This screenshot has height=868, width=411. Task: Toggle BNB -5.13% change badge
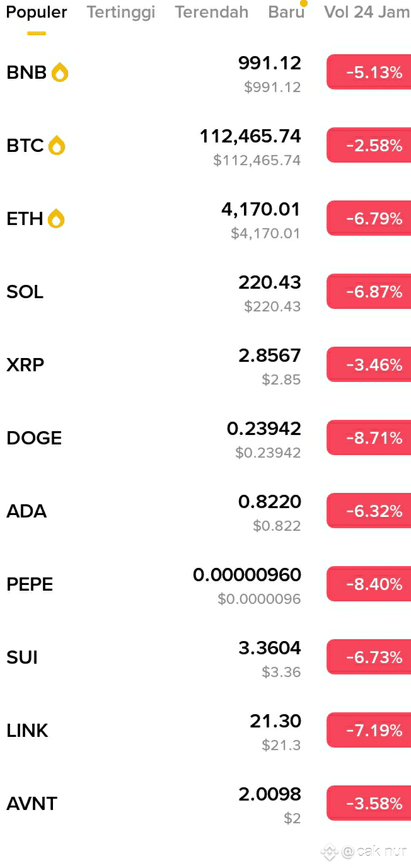pyautogui.click(x=369, y=72)
